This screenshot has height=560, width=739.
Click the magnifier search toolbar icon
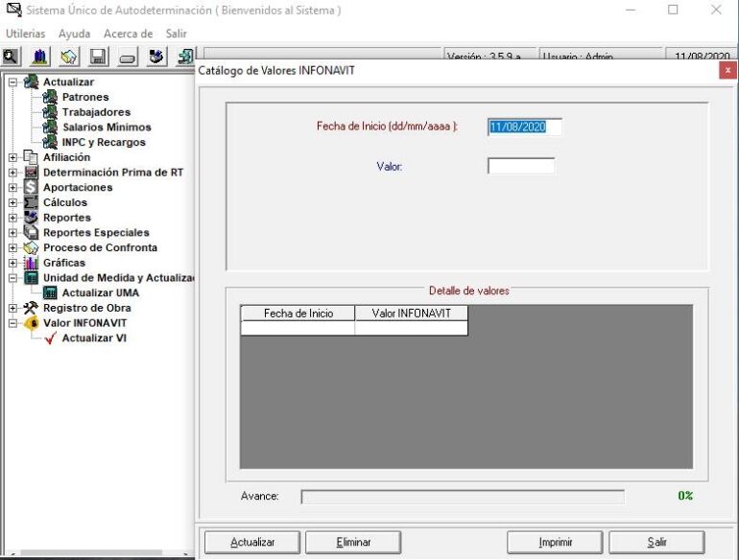[x=11, y=57]
